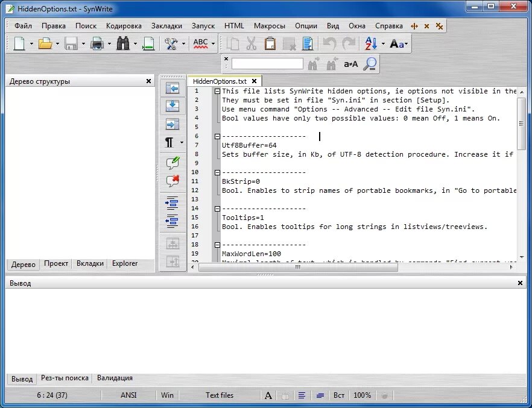The width and height of the screenshot is (532, 408).
Task: Click inside the quick search input field
Action: coord(267,63)
